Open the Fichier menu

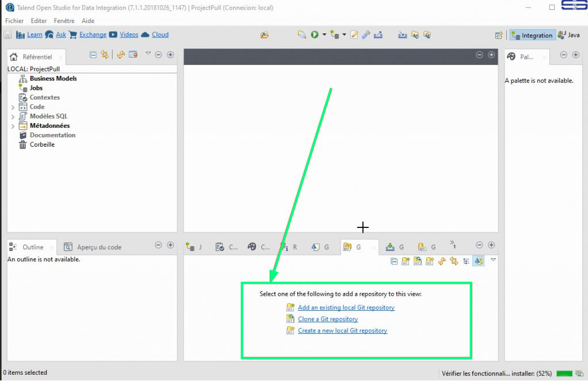(14, 21)
